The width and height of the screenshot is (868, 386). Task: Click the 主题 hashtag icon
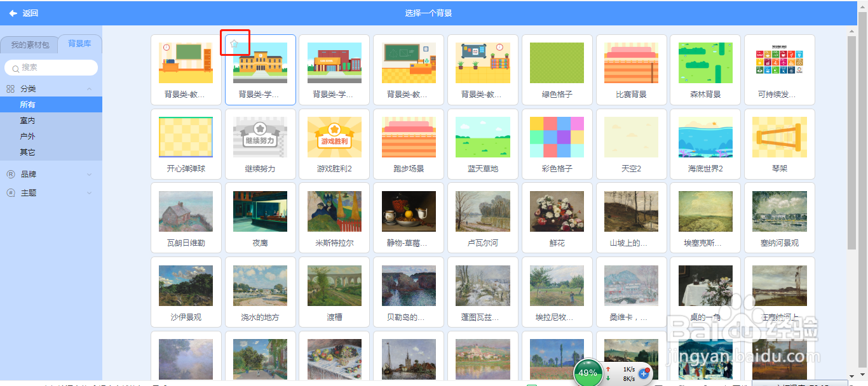pyautogui.click(x=10, y=193)
